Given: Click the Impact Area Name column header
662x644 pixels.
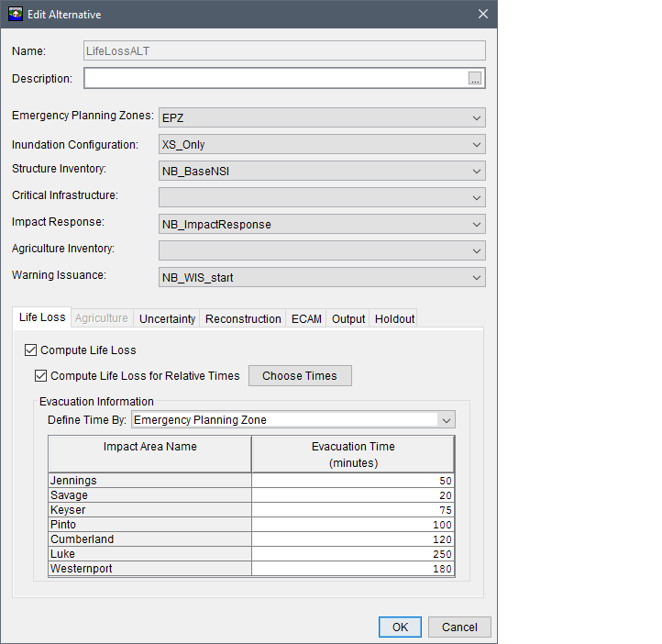Looking at the screenshot, I should click(x=150, y=454).
